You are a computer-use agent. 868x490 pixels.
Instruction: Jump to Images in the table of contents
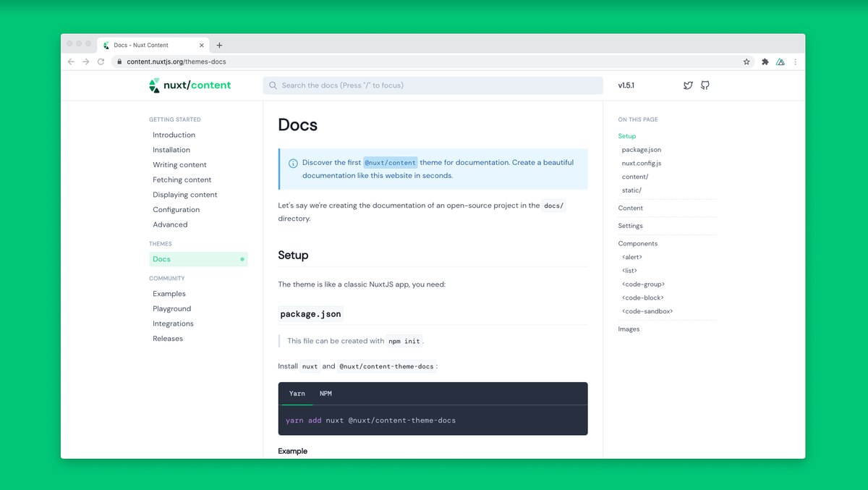pyautogui.click(x=629, y=329)
